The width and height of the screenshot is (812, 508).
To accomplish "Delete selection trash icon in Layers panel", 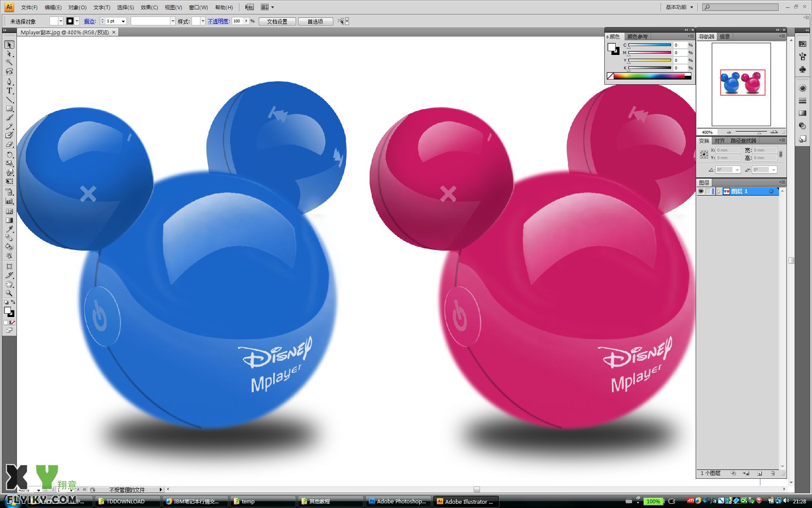I will pos(773,473).
